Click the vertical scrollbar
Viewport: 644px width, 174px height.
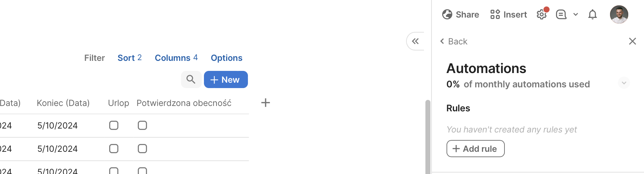coord(428,136)
